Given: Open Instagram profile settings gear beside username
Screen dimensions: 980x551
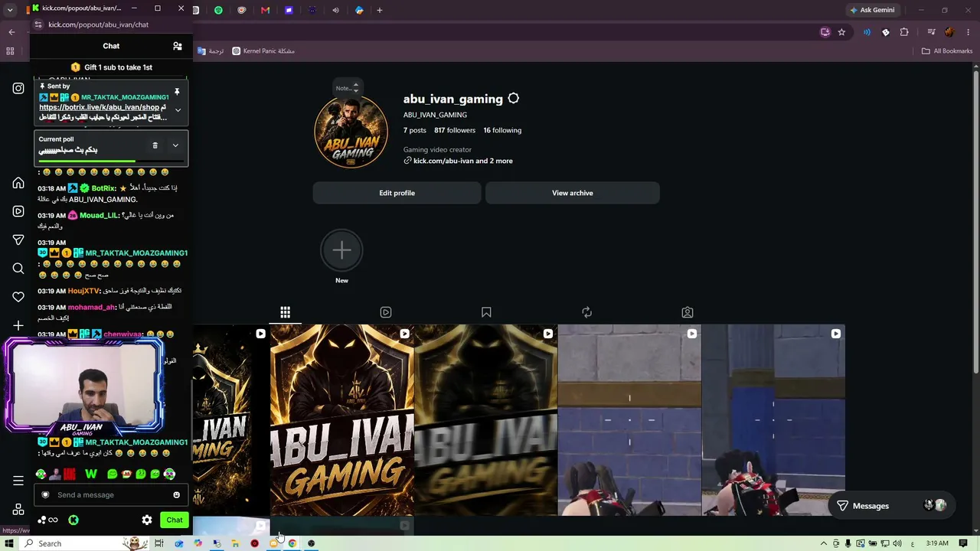Looking at the screenshot, I should point(513,99).
